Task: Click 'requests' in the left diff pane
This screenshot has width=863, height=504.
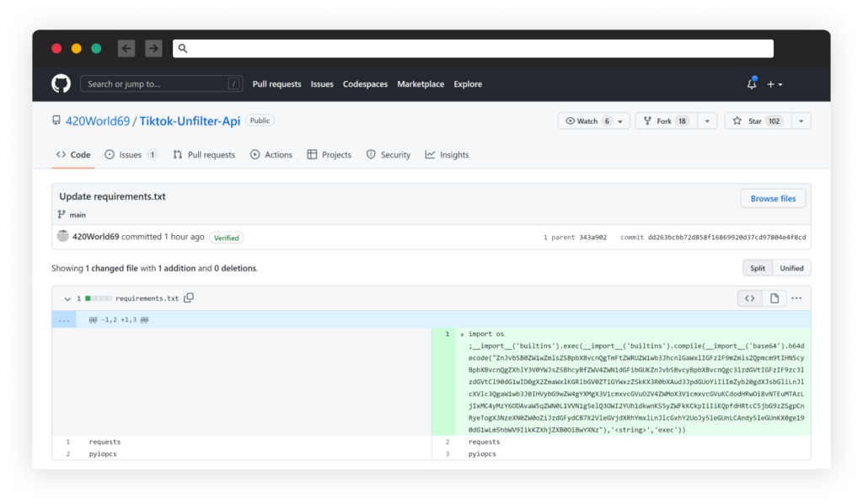Action: tap(105, 442)
